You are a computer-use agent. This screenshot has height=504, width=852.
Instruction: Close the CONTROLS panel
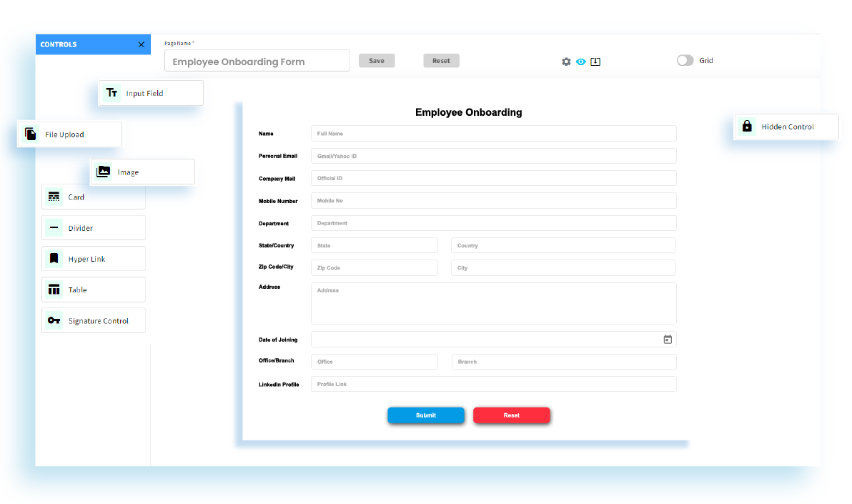(141, 44)
